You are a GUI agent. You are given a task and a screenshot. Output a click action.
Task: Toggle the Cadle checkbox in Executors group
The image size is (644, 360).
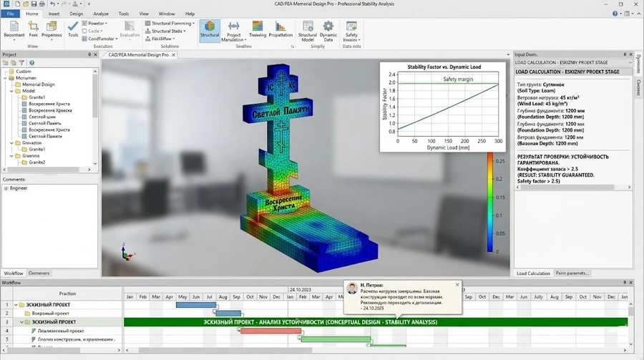(84, 31)
